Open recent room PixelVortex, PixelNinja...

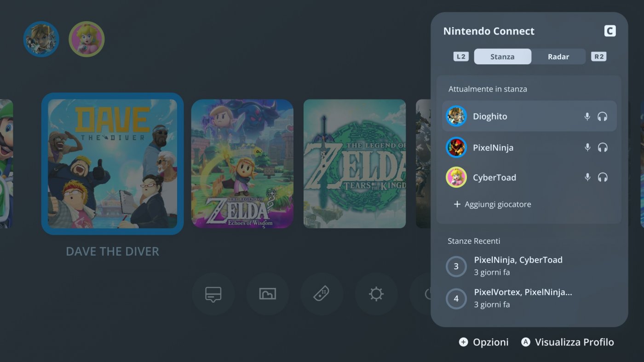point(529,298)
